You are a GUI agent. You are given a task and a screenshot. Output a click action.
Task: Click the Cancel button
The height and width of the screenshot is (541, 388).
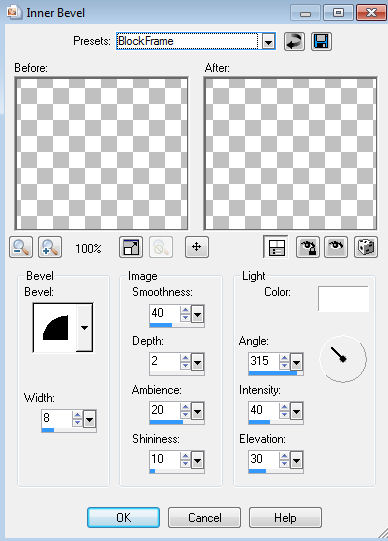tap(205, 518)
